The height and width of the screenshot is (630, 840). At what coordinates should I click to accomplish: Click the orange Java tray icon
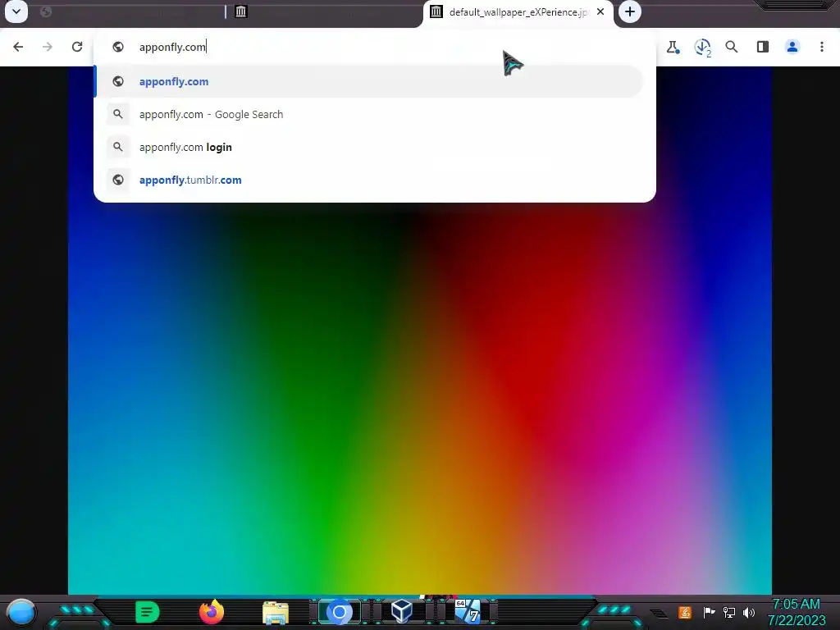coord(685,612)
